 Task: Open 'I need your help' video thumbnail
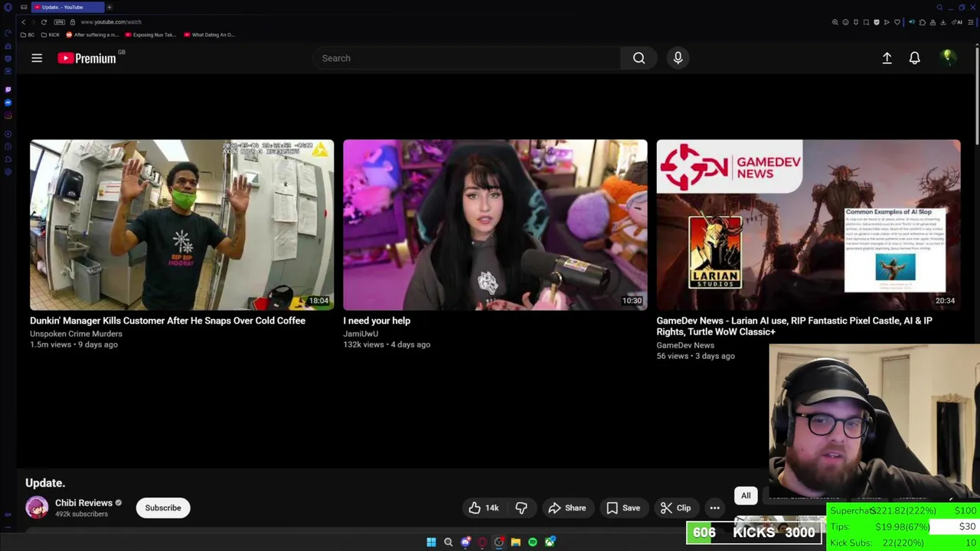coord(495,225)
